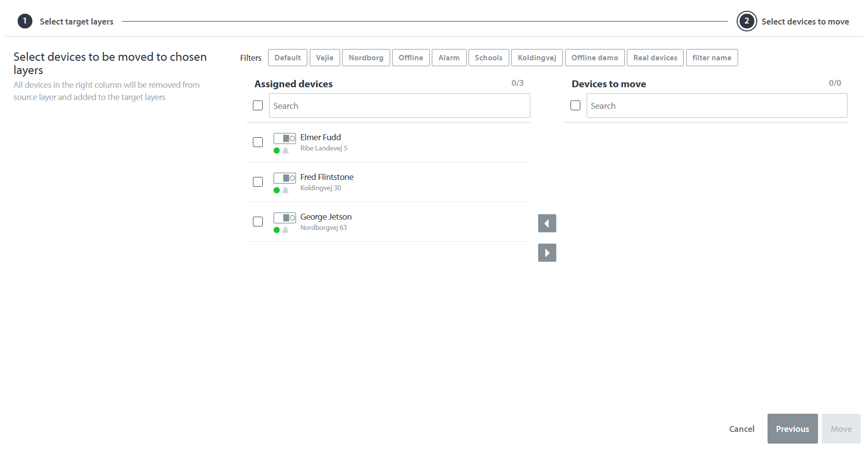Screen dimensions: 868x449
Task: Click George Jetson's green status dot
Action: pos(276,230)
